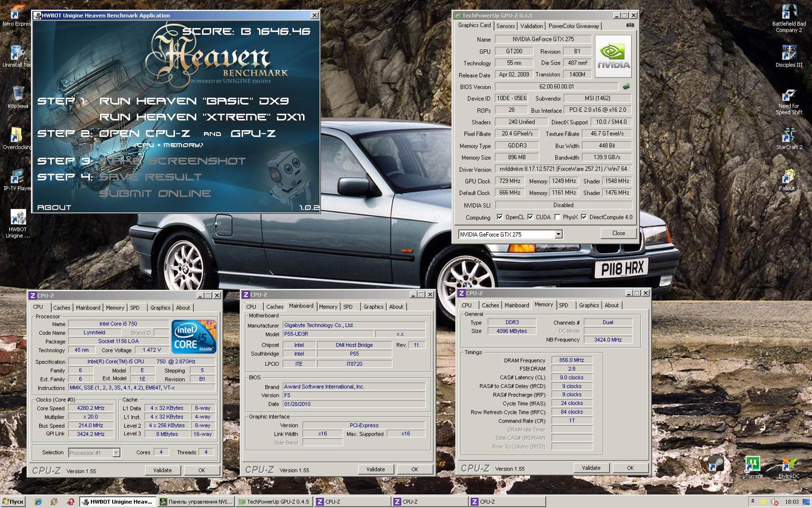This screenshot has height=508, width=812.
Task: Toggle the DirectCompute 4.0 checkbox
Action: pos(584,217)
